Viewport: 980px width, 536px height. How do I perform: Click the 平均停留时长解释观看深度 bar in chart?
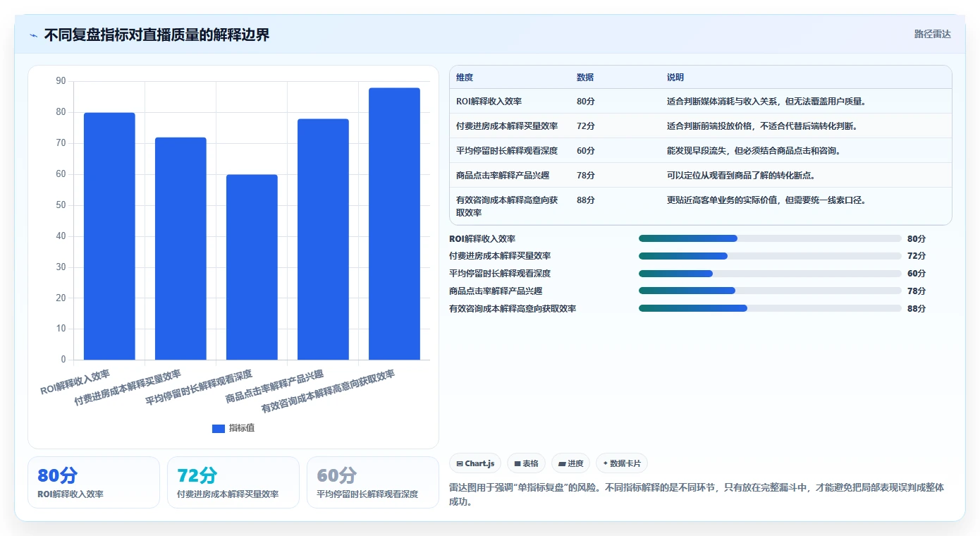[252, 267]
